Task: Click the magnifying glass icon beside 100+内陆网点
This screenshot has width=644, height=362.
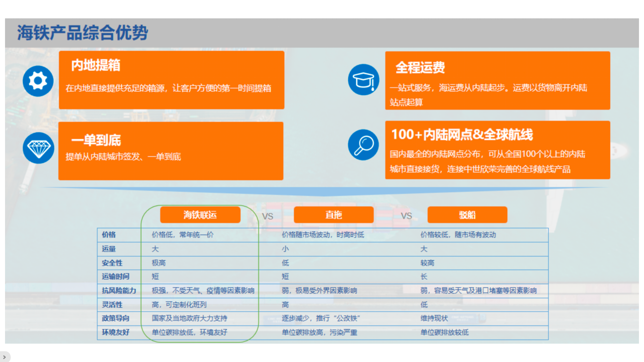Action: click(x=363, y=145)
